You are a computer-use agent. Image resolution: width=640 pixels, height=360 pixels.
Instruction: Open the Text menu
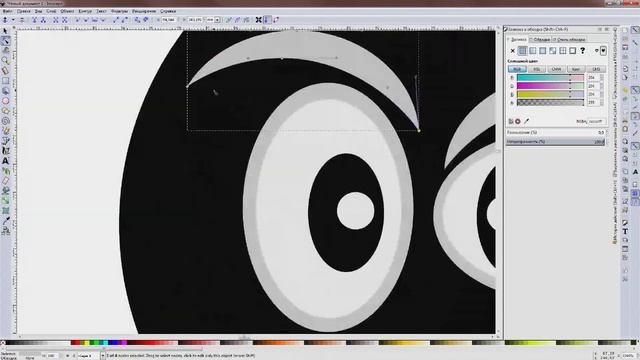[101, 11]
